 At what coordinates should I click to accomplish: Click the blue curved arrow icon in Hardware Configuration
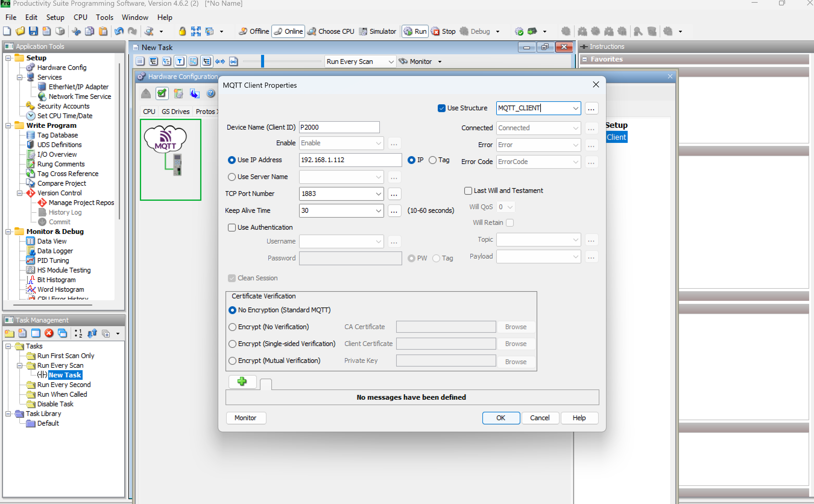[x=195, y=93]
